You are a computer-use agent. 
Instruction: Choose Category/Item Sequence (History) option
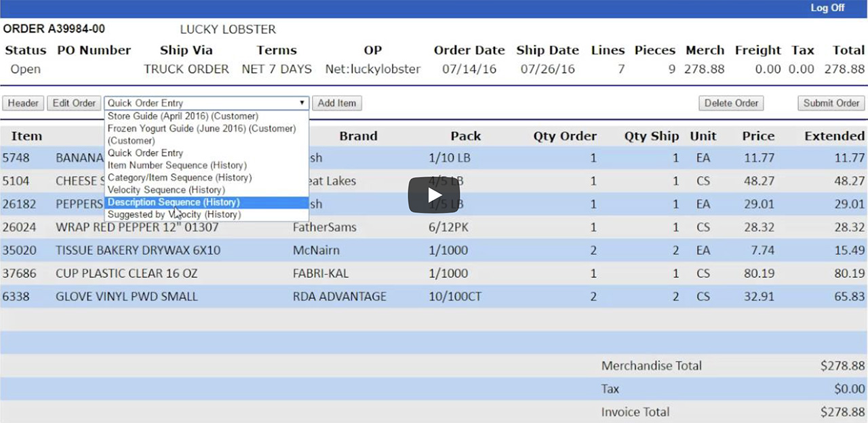pyautogui.click(x=180, y=178)
